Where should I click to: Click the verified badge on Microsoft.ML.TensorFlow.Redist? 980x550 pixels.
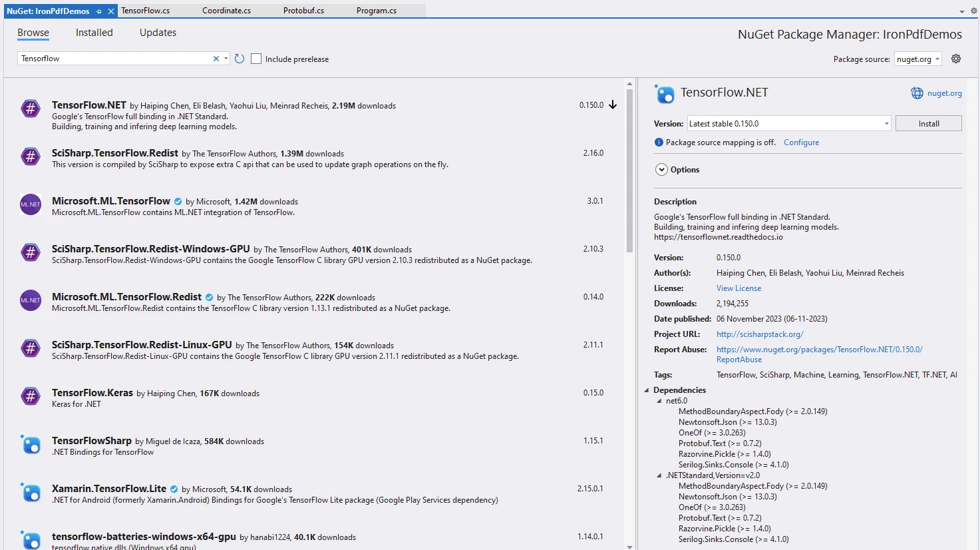coord(210,297)
